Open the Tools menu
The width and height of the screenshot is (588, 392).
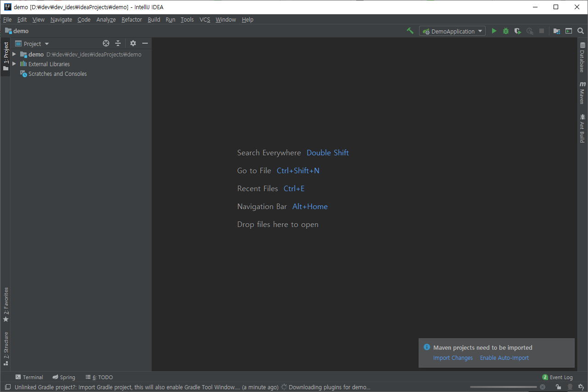point(187,19)
